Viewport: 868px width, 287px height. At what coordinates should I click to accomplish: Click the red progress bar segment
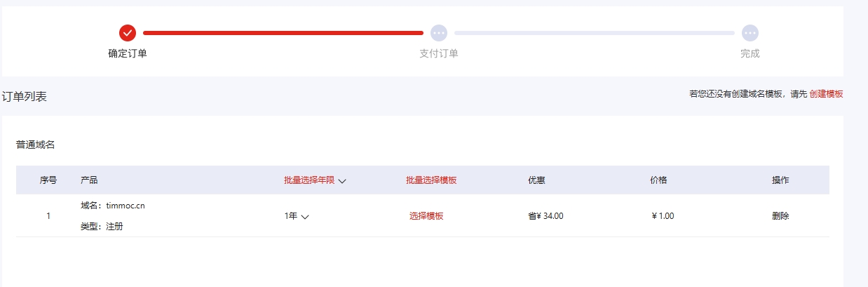[283, 33]
